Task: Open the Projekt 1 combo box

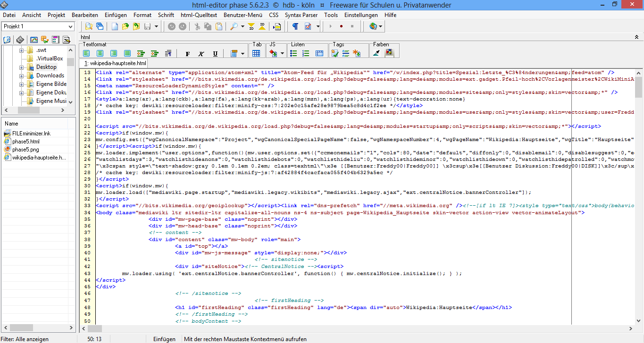Action: (38, 26)
